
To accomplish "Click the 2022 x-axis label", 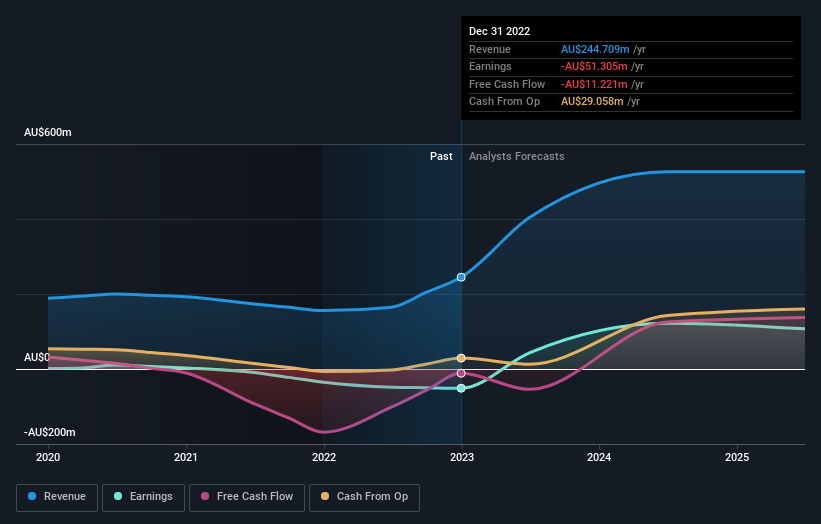I will tap(324, 457).
